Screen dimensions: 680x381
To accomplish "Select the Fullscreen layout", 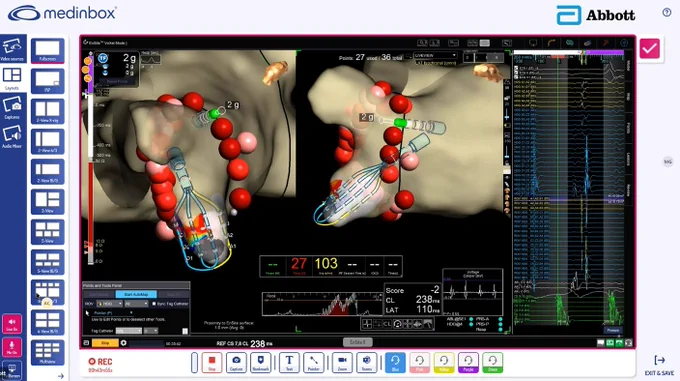I will tap(48, 51).
